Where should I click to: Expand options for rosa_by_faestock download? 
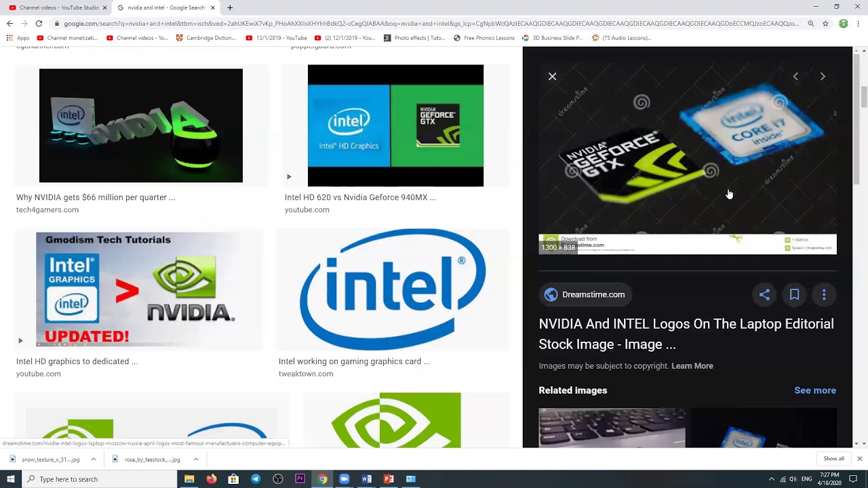coord(195,459)
